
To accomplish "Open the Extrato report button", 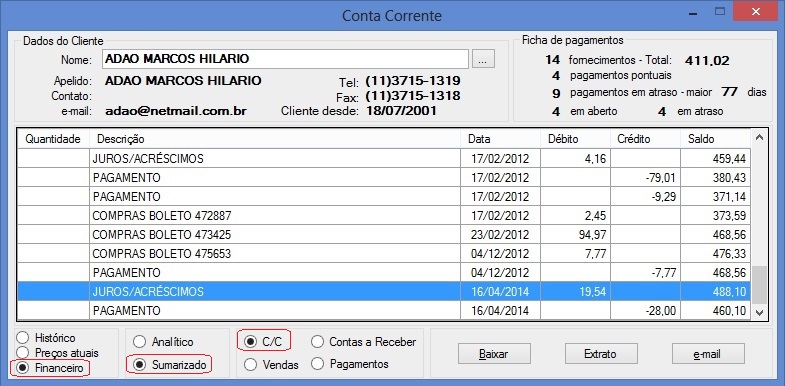I will (601, 354).
